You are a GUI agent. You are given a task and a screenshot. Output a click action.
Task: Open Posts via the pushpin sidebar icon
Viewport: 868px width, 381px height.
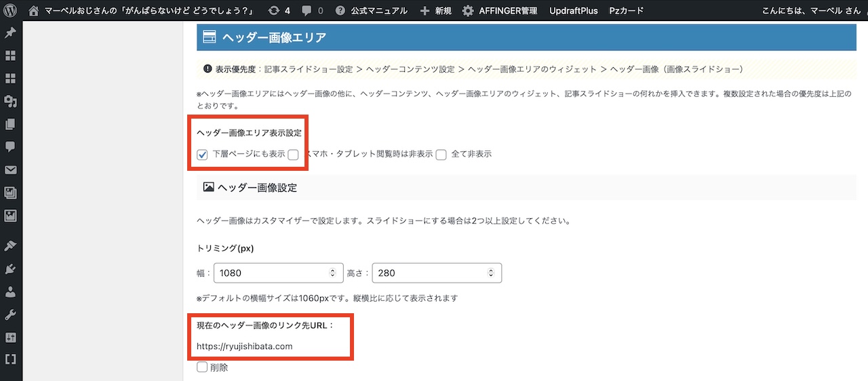tap(11, 33)
